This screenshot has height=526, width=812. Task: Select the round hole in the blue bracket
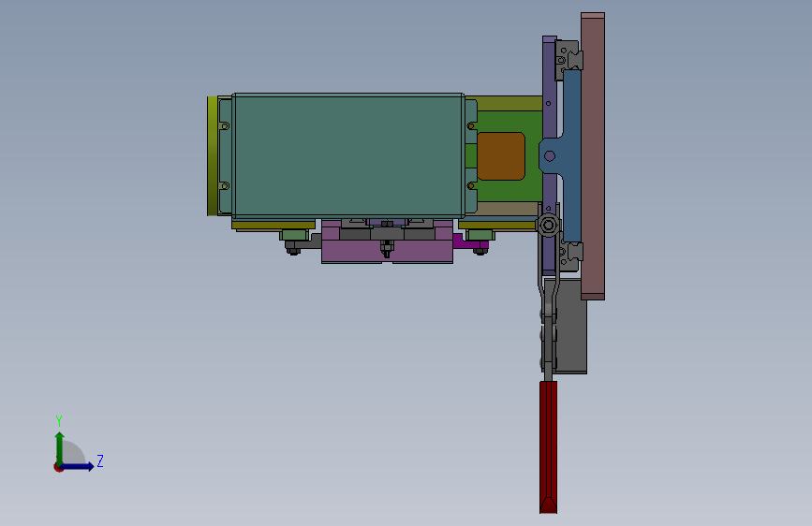click(550, 155)
